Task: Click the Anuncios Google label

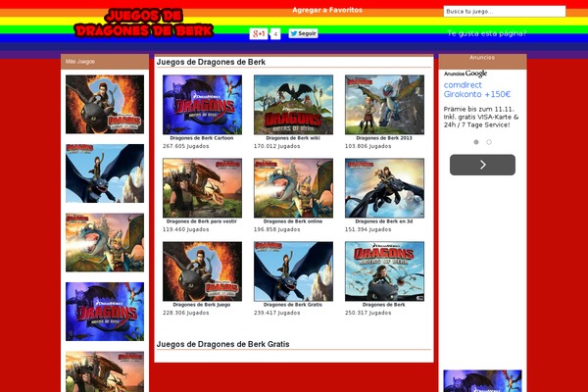Action: click(465, 73)
